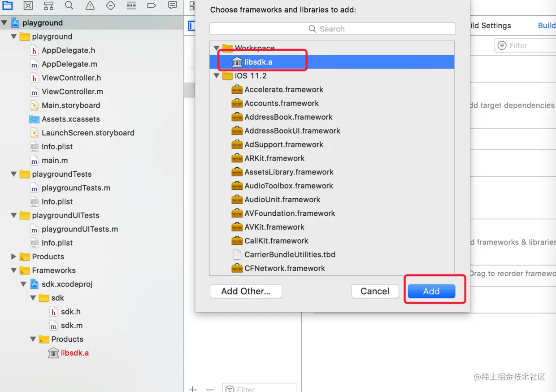Collapse the sdk.xcodeproj node
Screen dimensions: 556x392
(x=24, y=284)
